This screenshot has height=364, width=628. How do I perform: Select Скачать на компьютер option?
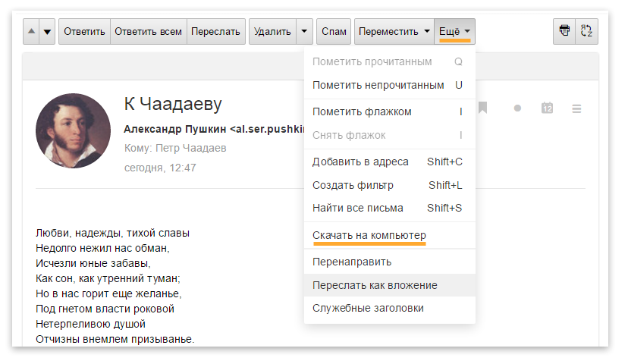[x=369, y=235]
